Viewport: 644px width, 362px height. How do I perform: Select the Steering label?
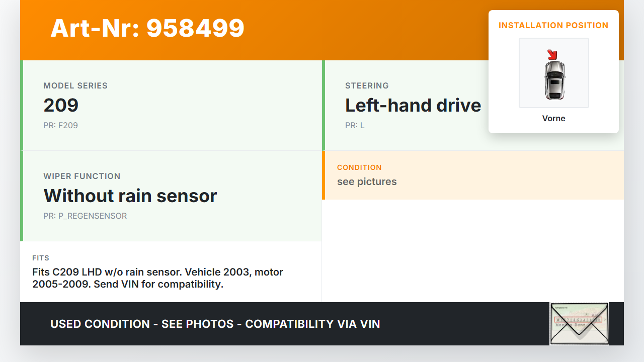tap(367, 85)
